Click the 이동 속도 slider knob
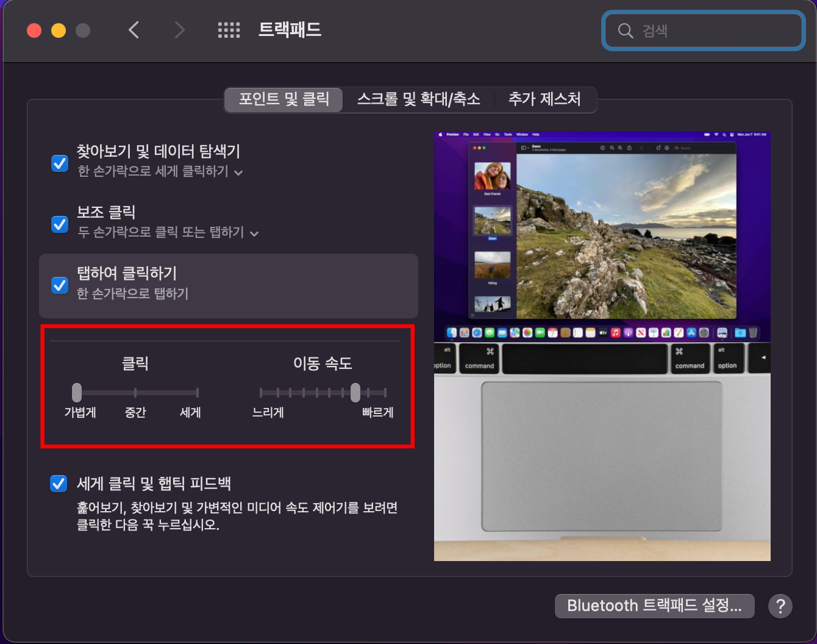The height and width of the screenshot is (644, 817). (355, 392)
